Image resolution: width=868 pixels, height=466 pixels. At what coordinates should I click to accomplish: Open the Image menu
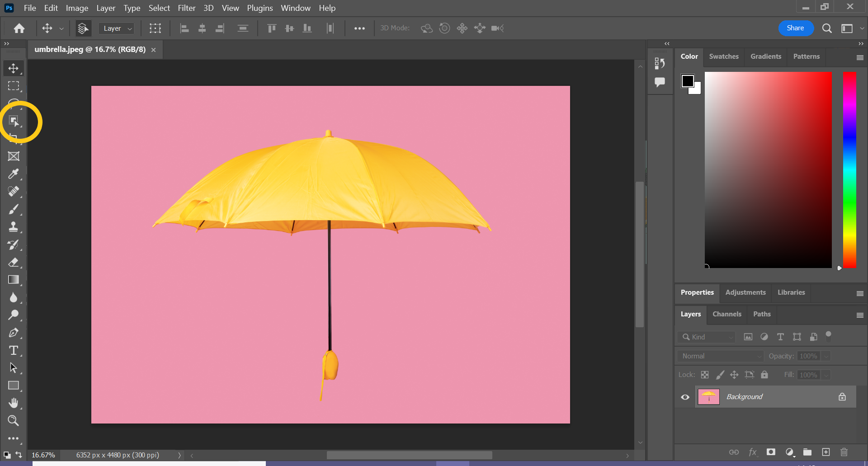pyautogui.click(x=77, y=8)
